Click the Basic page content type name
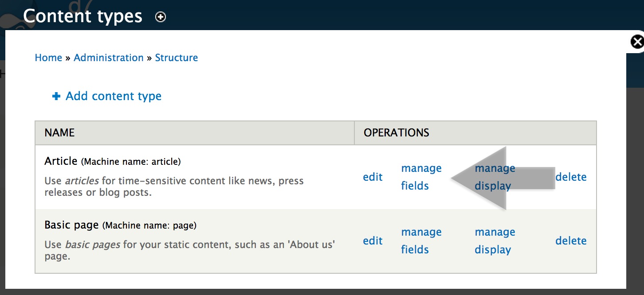The height and width of the screenshot is (295, 644). [71, 225]
